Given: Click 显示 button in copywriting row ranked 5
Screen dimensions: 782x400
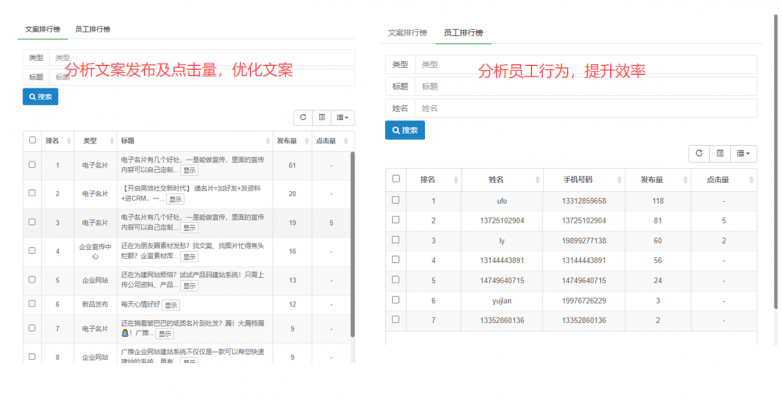Looking at the screenshot, I should coord(189,285).
